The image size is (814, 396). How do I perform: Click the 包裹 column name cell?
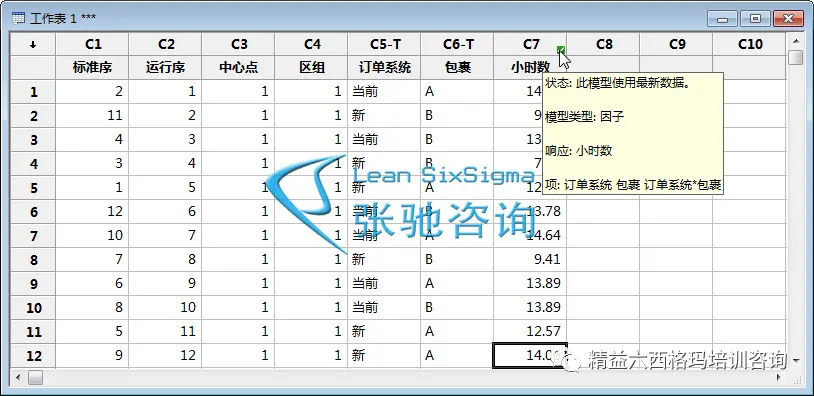(458, 67)
